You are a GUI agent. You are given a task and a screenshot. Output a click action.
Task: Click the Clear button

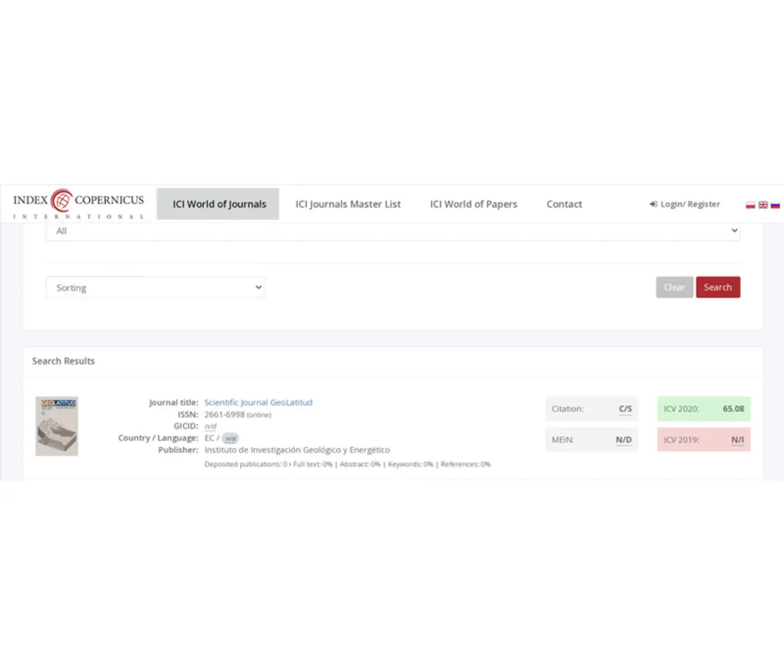675,287
